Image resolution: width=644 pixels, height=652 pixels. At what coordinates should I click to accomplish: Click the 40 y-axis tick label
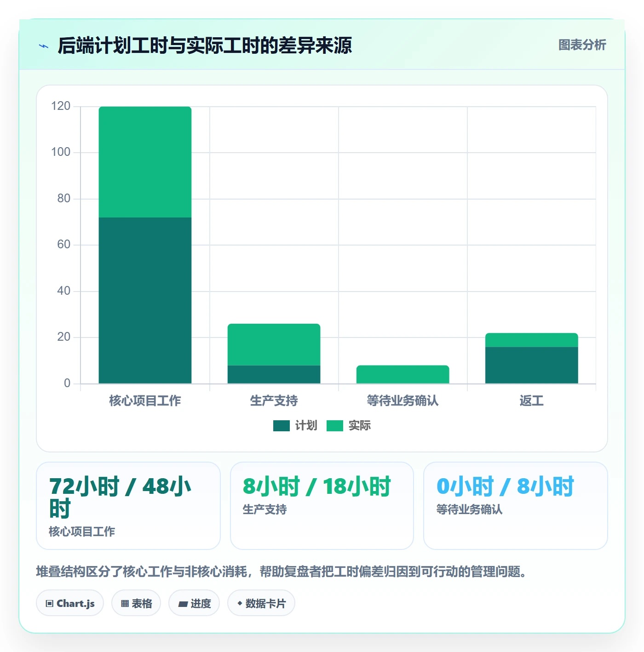click(x=63, y=291)
